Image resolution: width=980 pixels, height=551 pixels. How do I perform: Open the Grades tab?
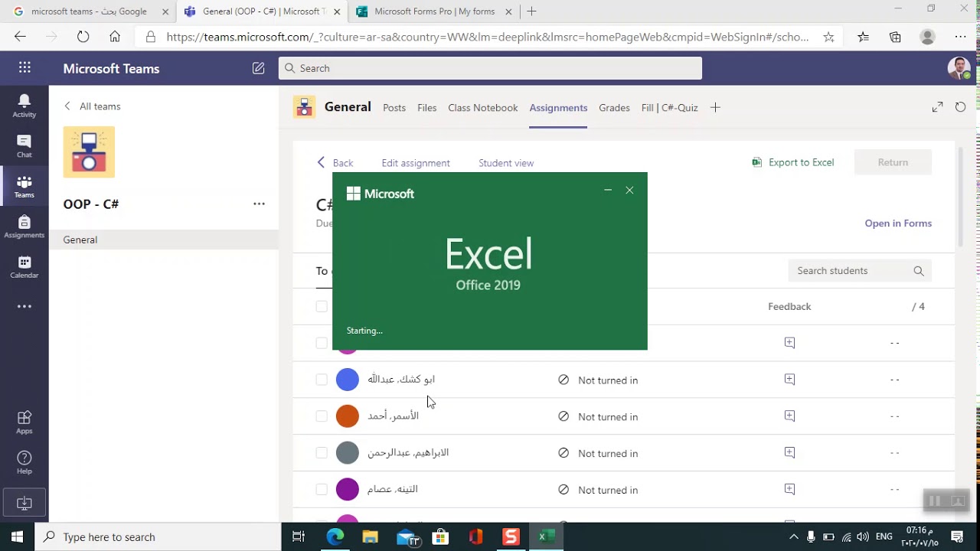pyautogui.click(x=614, y=108)
